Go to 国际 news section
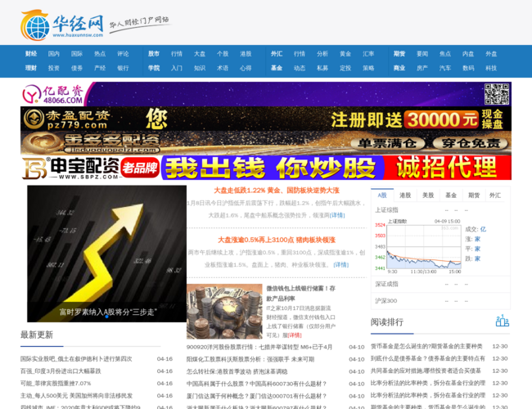This screenshot has width=532, height=409. tap(77, 54)
